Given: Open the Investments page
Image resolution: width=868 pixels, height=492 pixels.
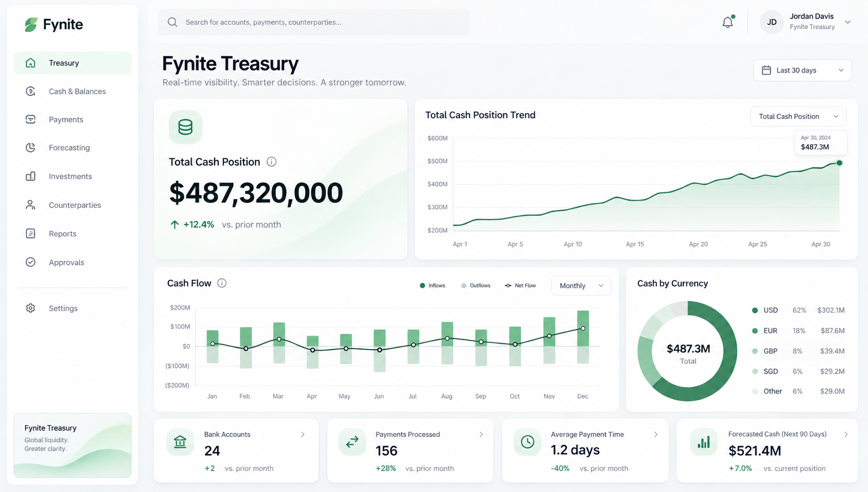Looking at the screenshot, I should (x=72, y=176).
